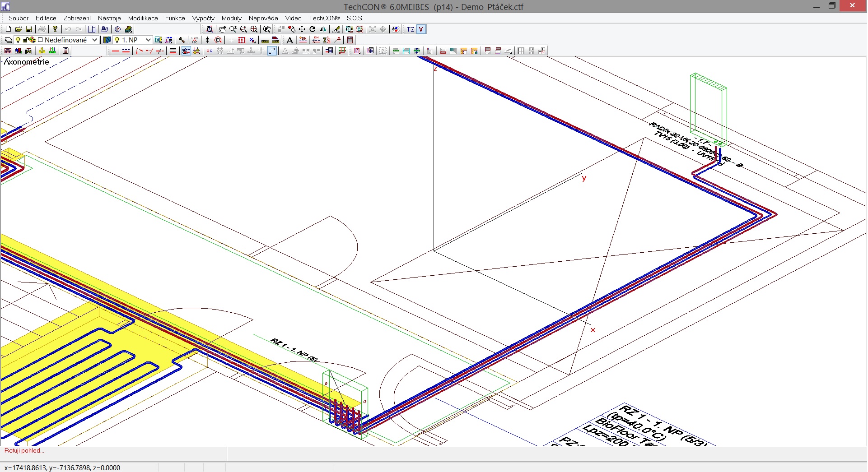Toggle the TZ mode button
The width and height of the screenshot is (868, 472).
pyautogui.click(x=411, y=29)
